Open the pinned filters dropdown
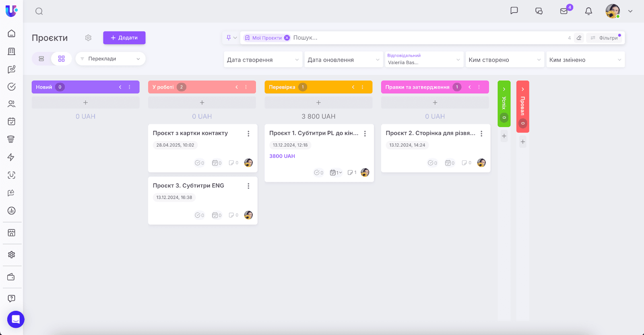The height and width of the screenshot is (335, 644). pyautogui.click(x=231, y=38)
